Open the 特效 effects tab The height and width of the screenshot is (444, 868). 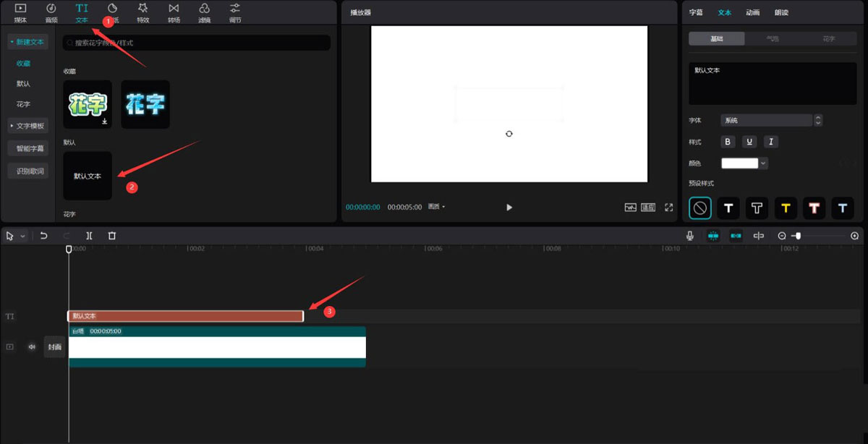[x=143, y=12]
